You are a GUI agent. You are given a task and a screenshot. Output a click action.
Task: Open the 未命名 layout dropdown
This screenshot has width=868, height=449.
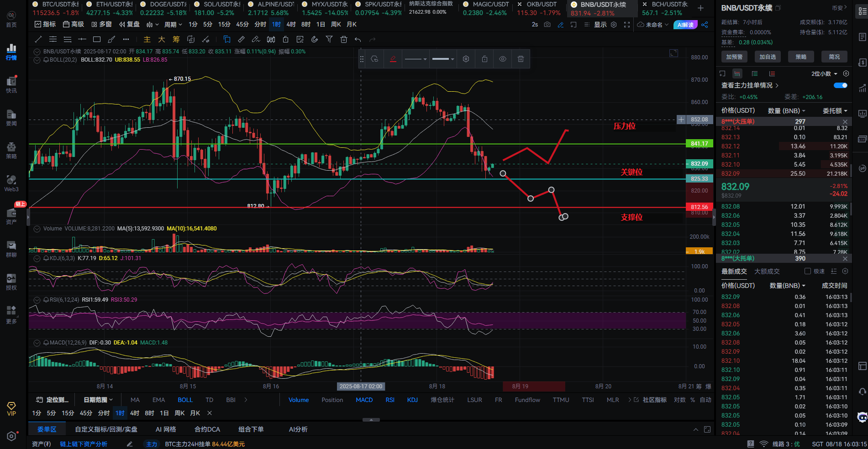pos(653,25)
